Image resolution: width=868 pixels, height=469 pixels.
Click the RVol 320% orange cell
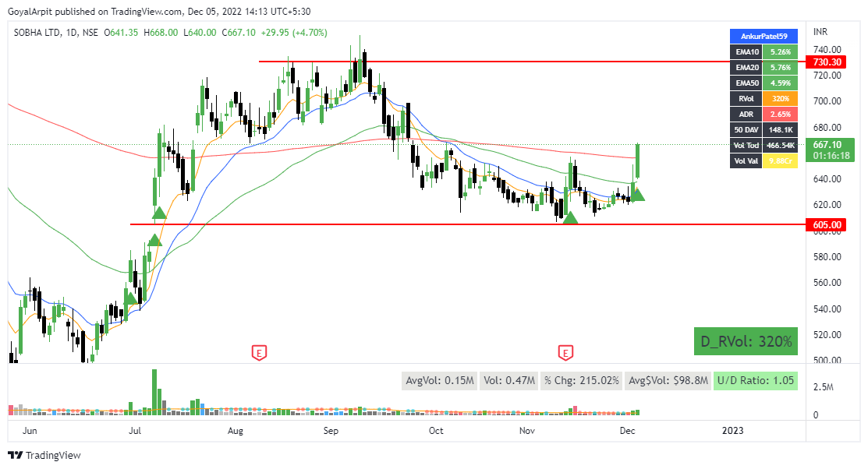(780, 98)
